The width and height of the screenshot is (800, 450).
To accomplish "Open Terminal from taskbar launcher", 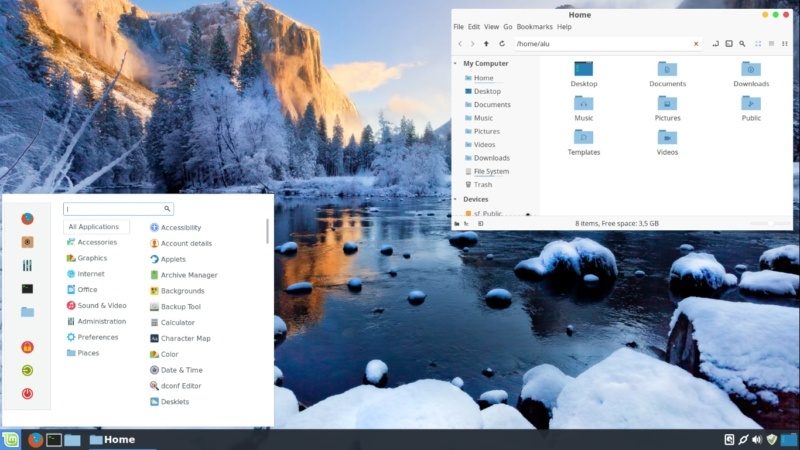I will [54, 439].
